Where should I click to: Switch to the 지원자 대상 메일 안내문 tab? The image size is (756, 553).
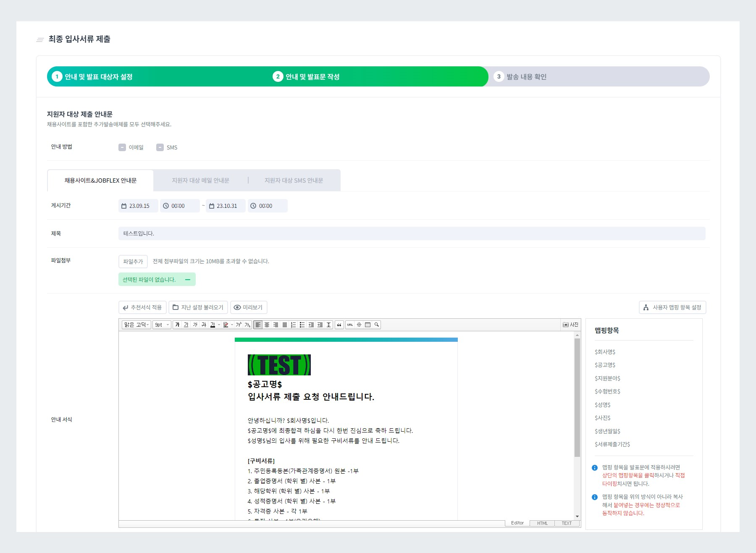[201, 180]
